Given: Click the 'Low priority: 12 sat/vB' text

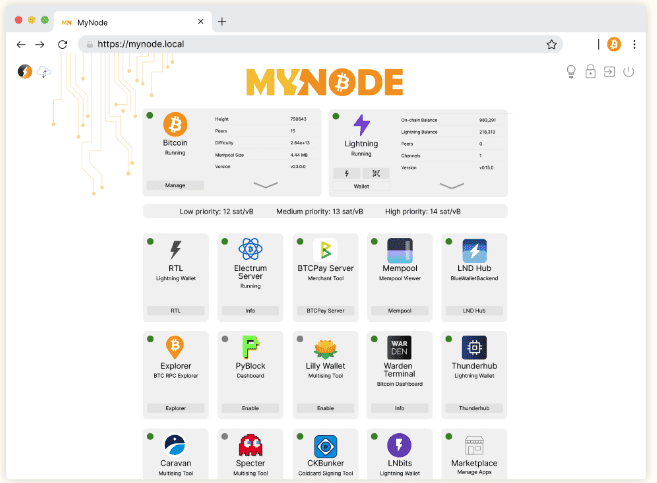Looking at the screenshot, I should pos(216,212).
